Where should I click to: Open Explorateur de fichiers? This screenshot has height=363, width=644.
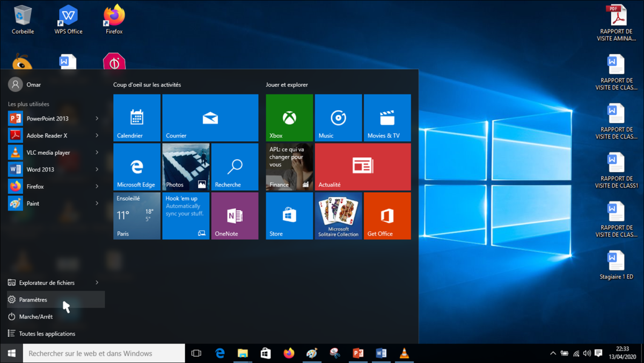pos(55,282)
